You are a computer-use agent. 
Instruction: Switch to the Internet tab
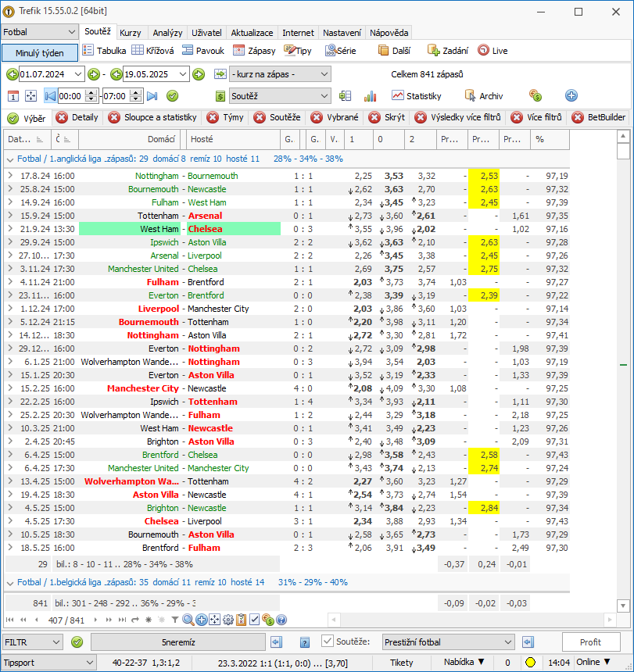[298, 33]
